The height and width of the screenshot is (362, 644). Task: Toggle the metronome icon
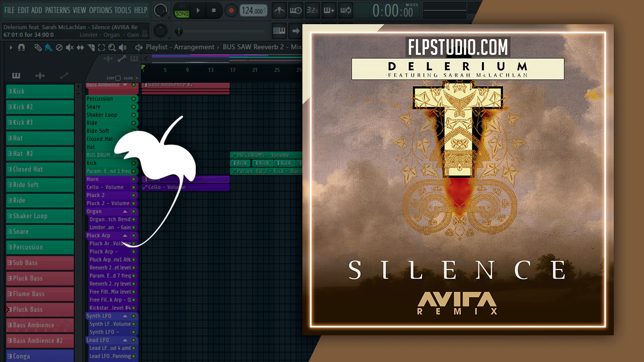(x=279, y=11)
